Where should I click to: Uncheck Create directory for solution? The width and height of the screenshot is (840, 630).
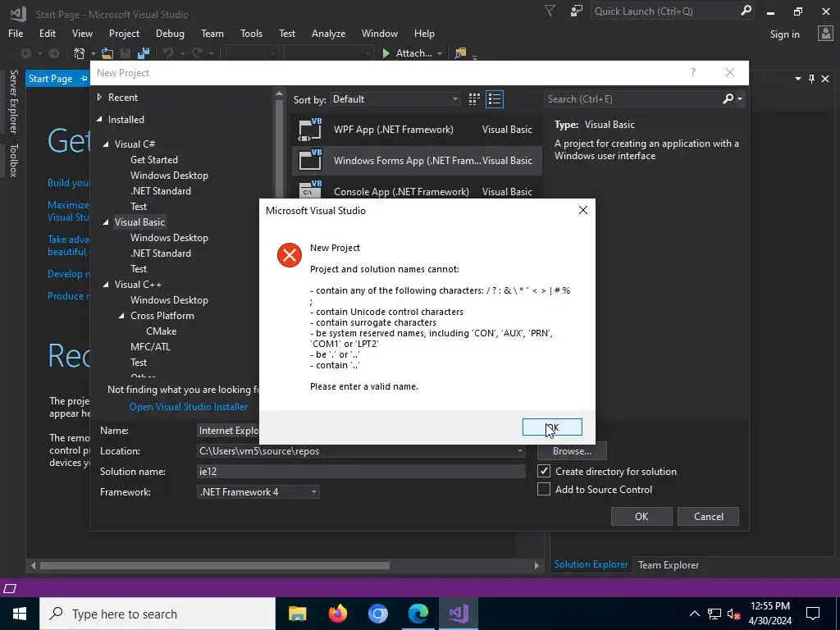(544, 471)
